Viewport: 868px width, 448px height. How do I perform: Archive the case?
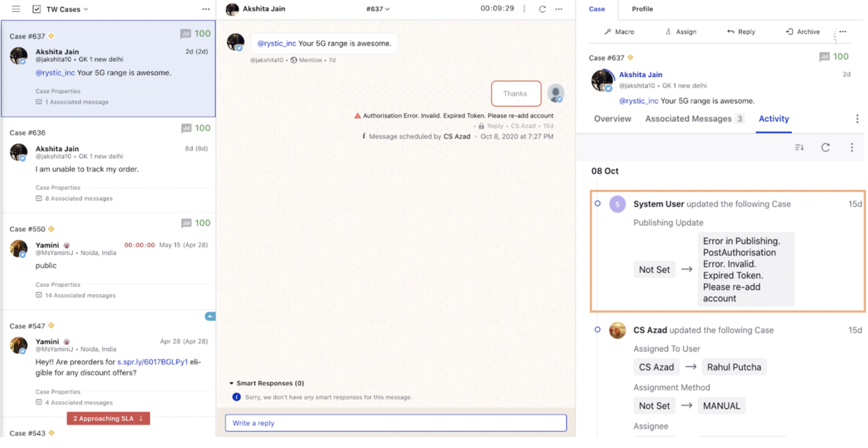(803, 32)
